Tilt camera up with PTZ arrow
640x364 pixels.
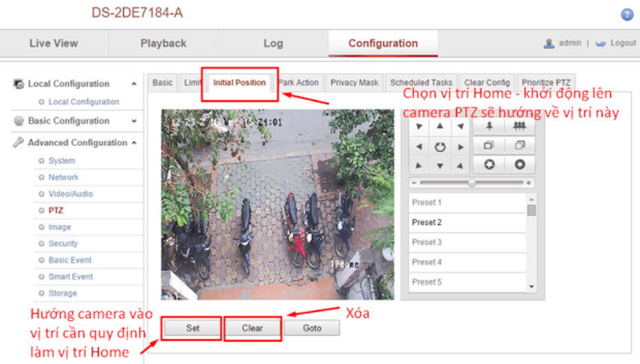pos(440,127)
